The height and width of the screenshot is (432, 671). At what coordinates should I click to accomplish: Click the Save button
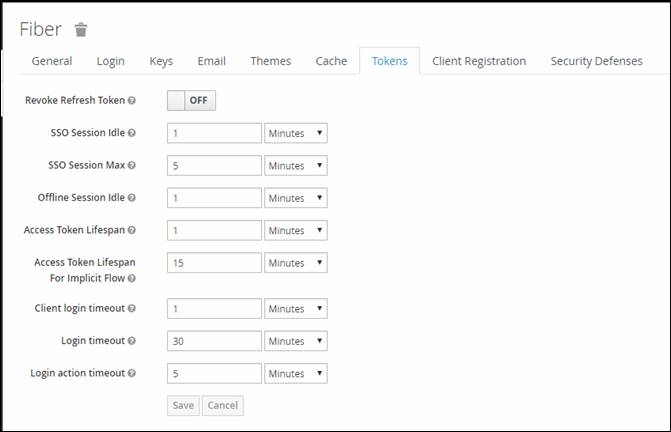coord(183,405)
